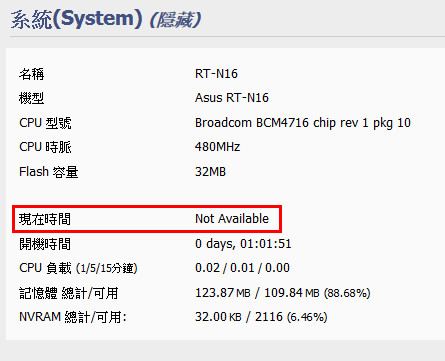Click the 現在時間 label
The image size is (445, 361).
click(45, 219)
